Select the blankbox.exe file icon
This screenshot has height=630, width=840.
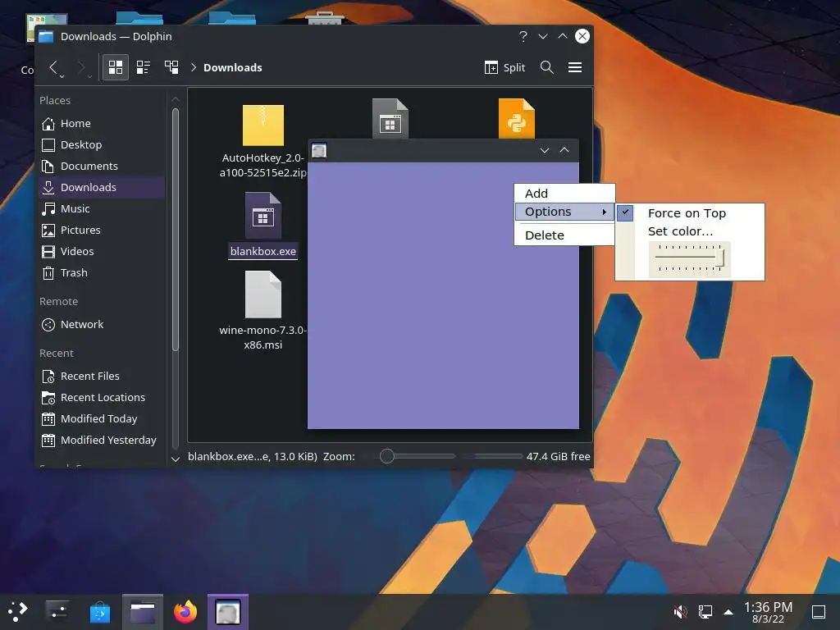pyautogui.click(x=263, y=216)
